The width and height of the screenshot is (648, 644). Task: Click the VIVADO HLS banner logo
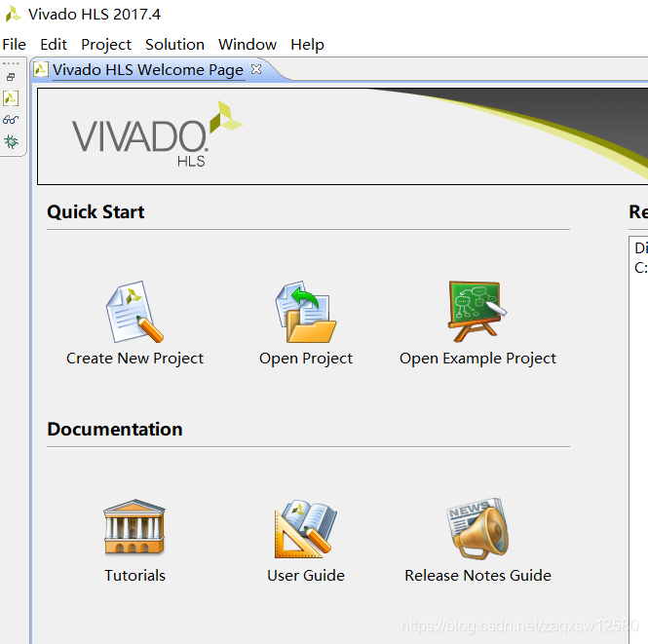(x=157, y=134)
